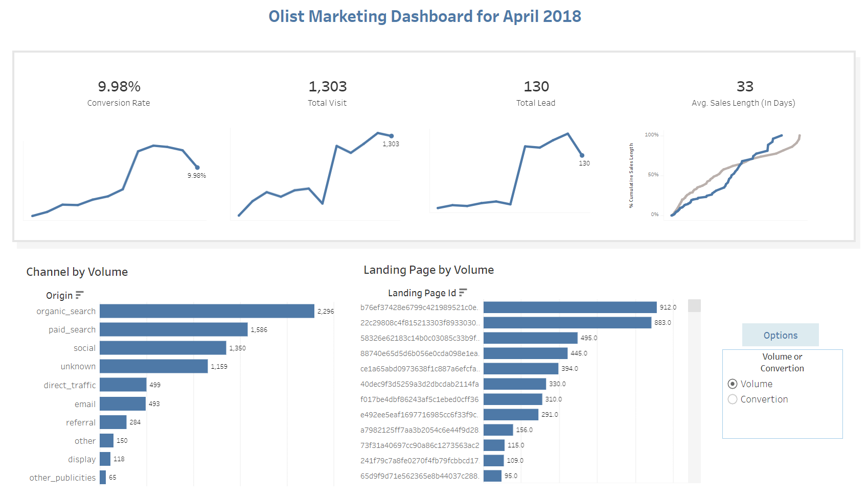The image size is (868, 499).
Task: Click landing page ID a7982125ff7aa3b2054c6e44f9d28
Action: pos(420,430)
